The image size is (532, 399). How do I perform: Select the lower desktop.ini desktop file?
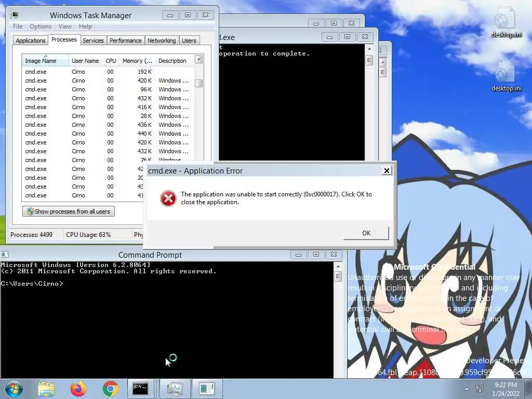[x=506, y=76]
